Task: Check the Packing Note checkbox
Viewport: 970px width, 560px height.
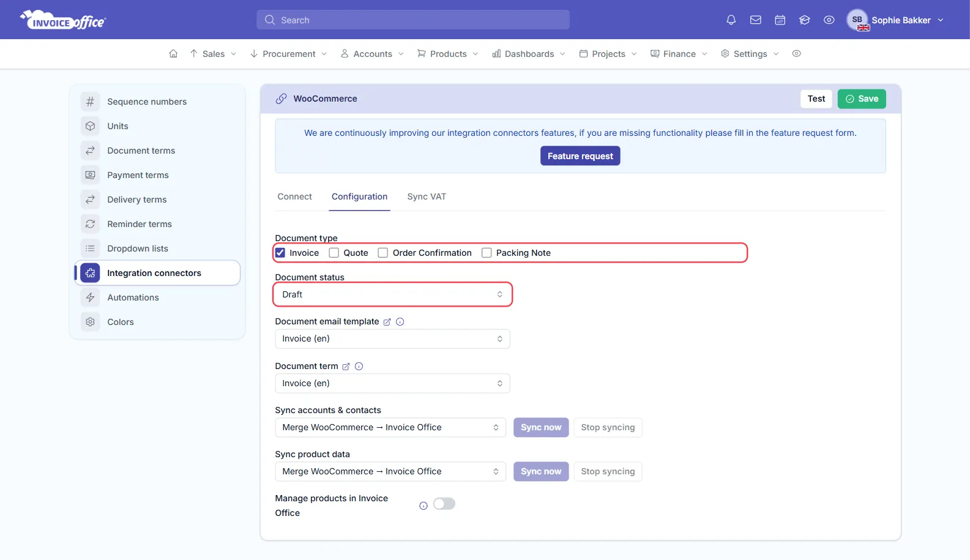Action: (x=487, y=253)
